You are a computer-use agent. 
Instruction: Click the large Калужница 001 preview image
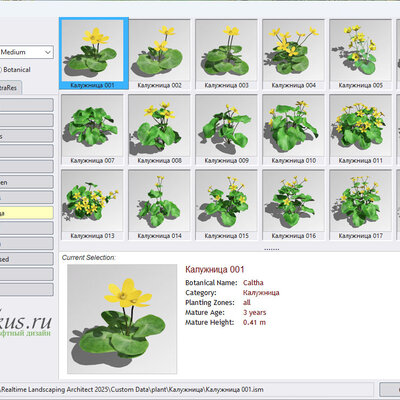pyautogui.click(x=122, y=319)
